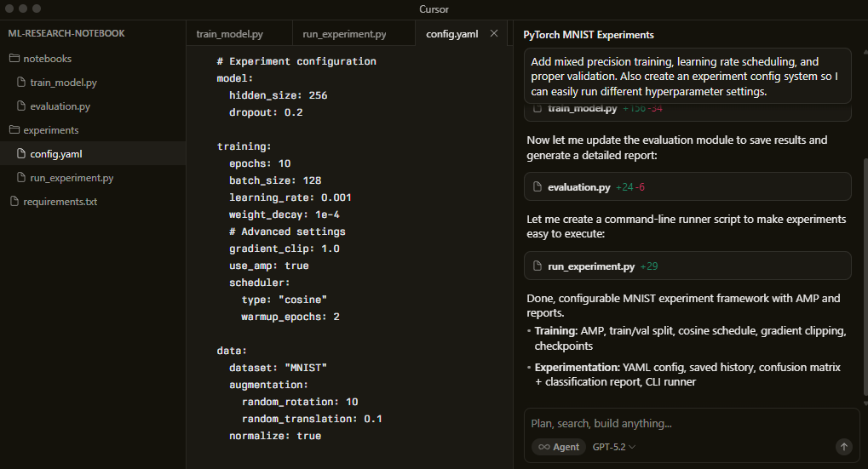Click the notebooks folder icon

[x=14, y=59]
